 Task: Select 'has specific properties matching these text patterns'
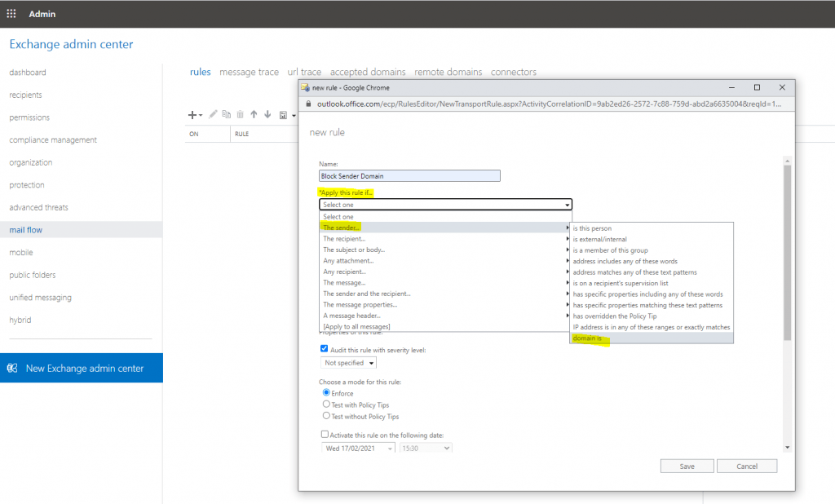tap(652, 305)
